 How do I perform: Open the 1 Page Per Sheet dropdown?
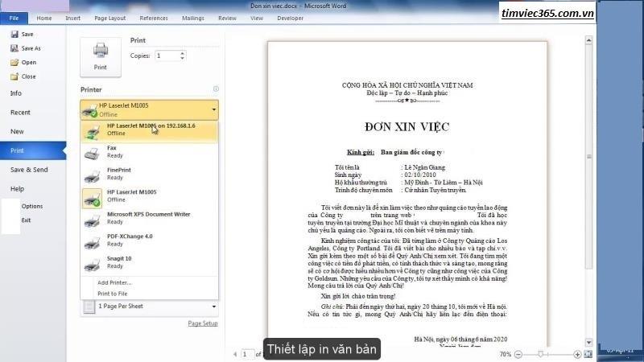[x=214, y=306]
